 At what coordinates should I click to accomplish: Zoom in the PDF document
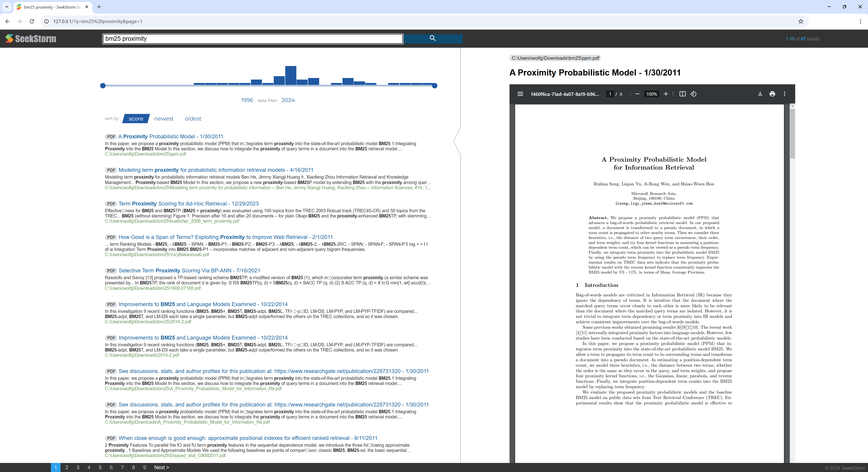666,94
